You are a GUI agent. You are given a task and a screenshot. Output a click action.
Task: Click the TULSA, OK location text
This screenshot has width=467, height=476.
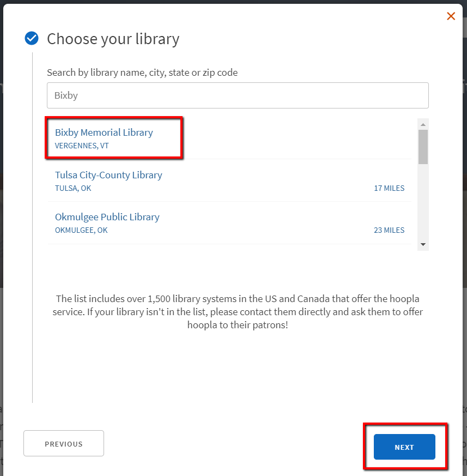(73, 188)
